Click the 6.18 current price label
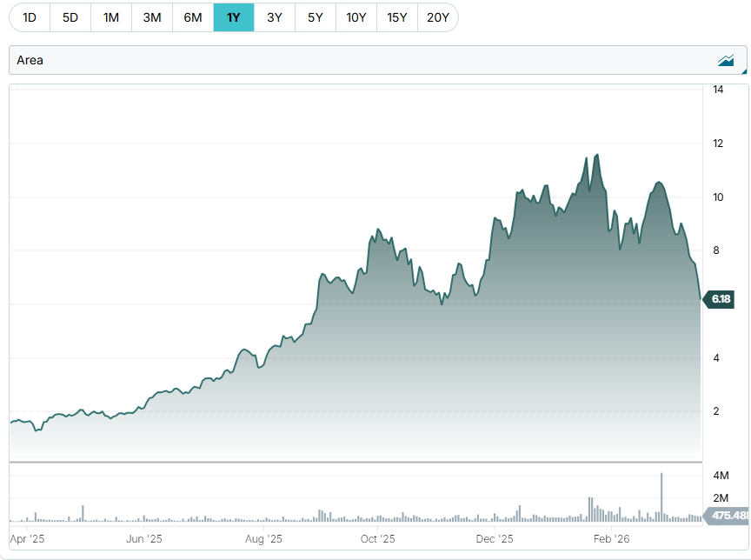This screenshot has width=751, height=560. tap(719, 299)
